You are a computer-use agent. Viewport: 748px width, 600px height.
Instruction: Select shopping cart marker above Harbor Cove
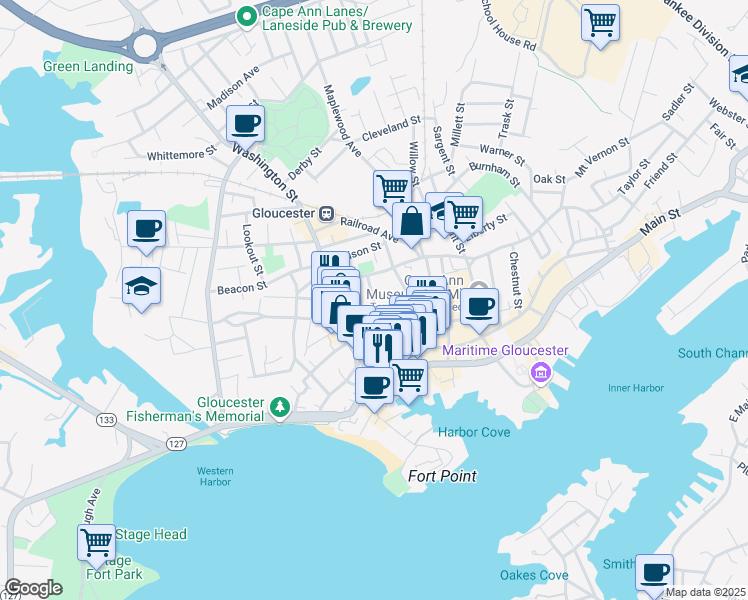(411, 379)
